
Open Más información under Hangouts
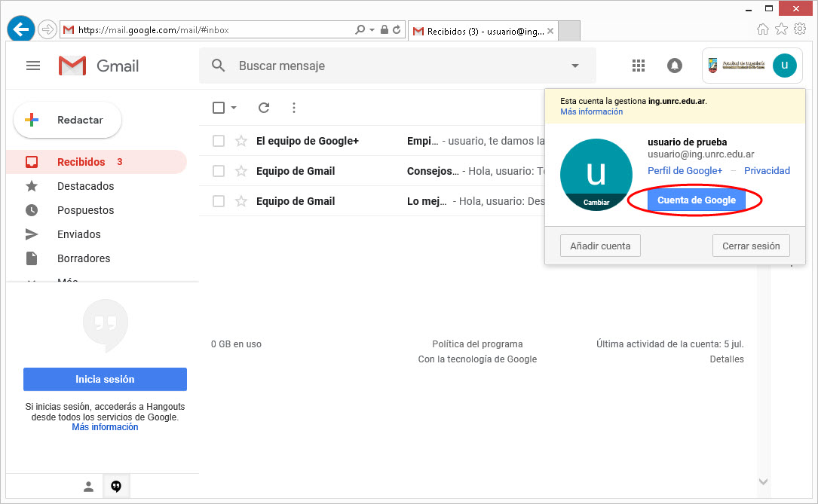(105, 427)
